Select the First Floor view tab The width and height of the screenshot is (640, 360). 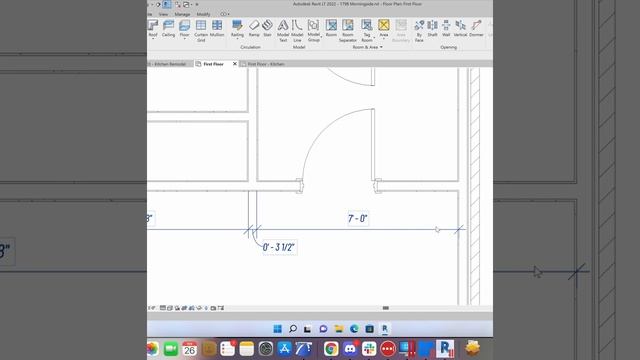213,64
